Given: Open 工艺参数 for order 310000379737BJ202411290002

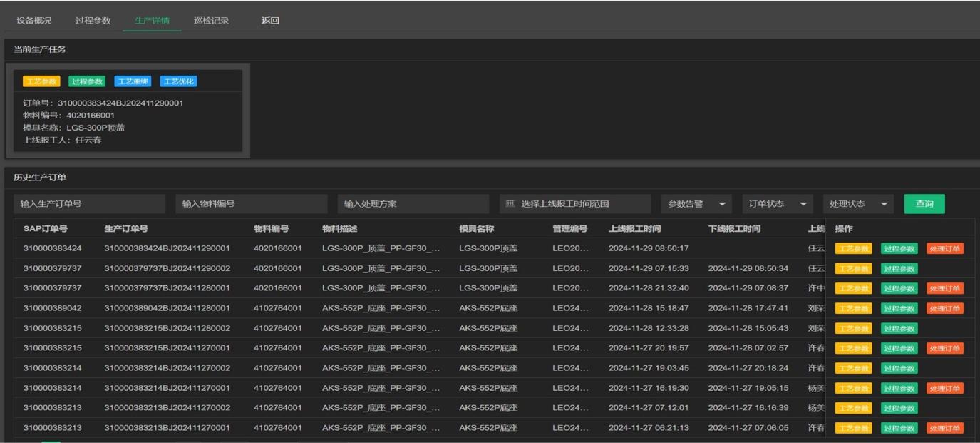Looking at the screenshot, I should pos(853,269).
